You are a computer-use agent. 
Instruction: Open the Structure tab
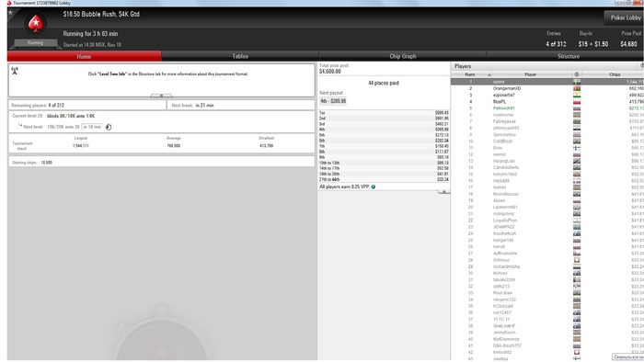(x=568, y=56)
